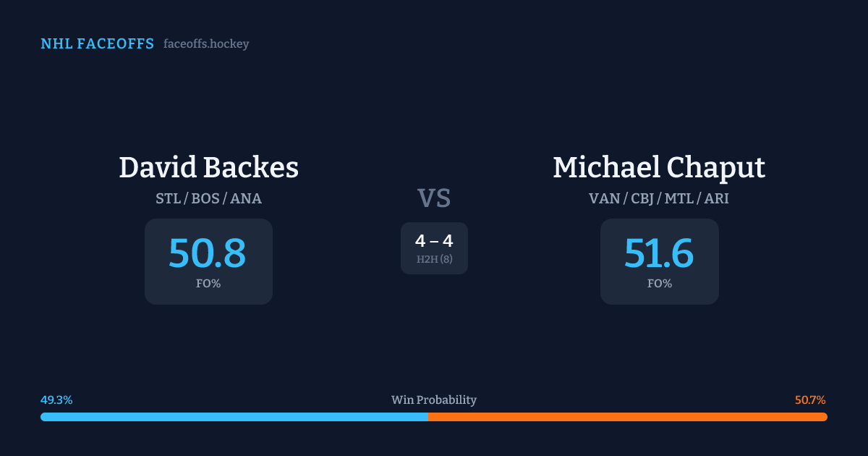868x456 pixels.
Task: Click the FO% label under 50.8
Action: tap(208, 284)
